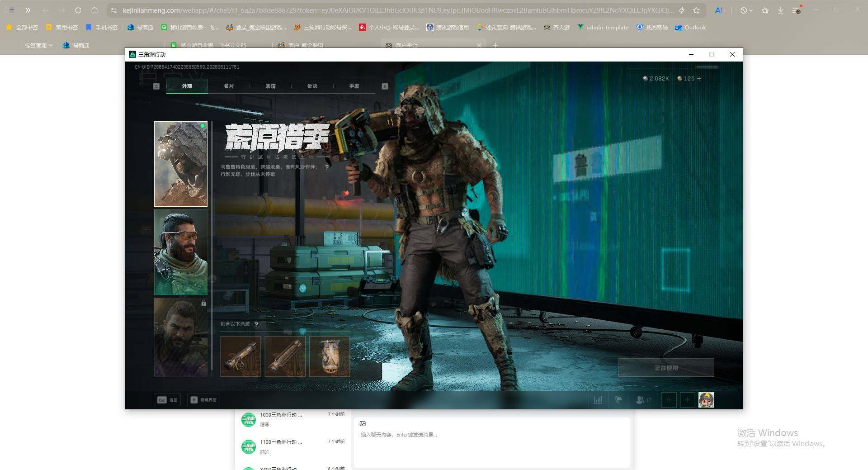Click the help icon next to 包含以下涂装
868x470 pixels.
coord(256,324)
